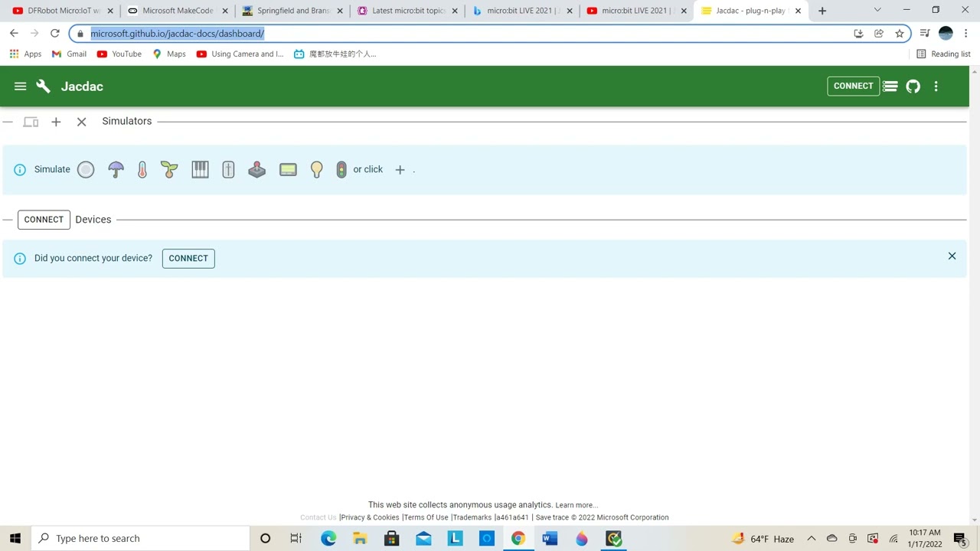Switch to the YouTube micro:bit LIVE 2021 tab
Image resolution: width=980 pixels, height=551 pixels.
[636, 11]
